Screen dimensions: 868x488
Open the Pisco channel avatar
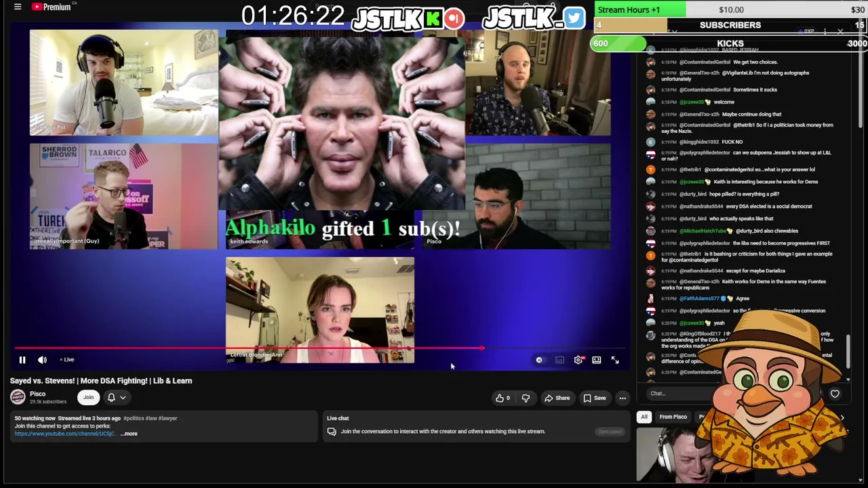click(18, 397)
